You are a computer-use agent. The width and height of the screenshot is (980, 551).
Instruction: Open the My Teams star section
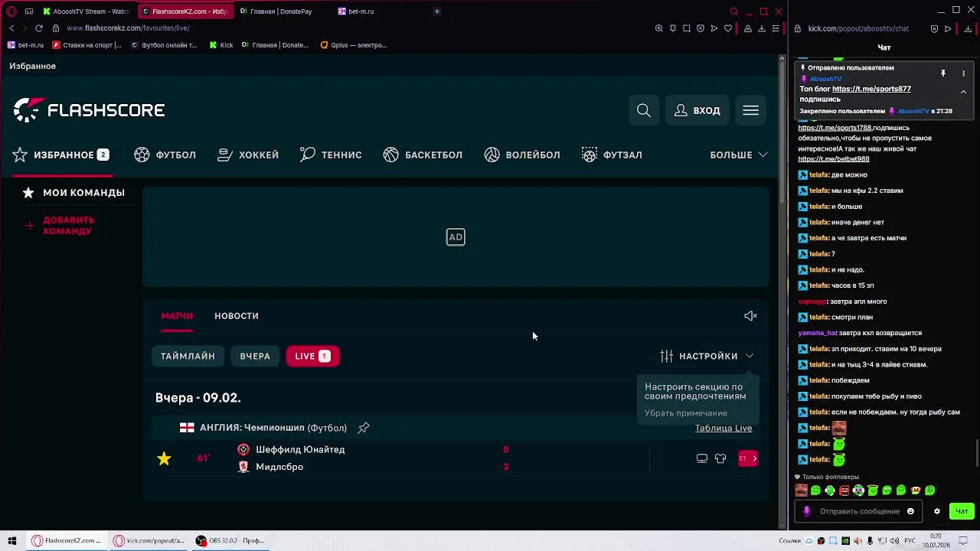[x=74, y=193]
